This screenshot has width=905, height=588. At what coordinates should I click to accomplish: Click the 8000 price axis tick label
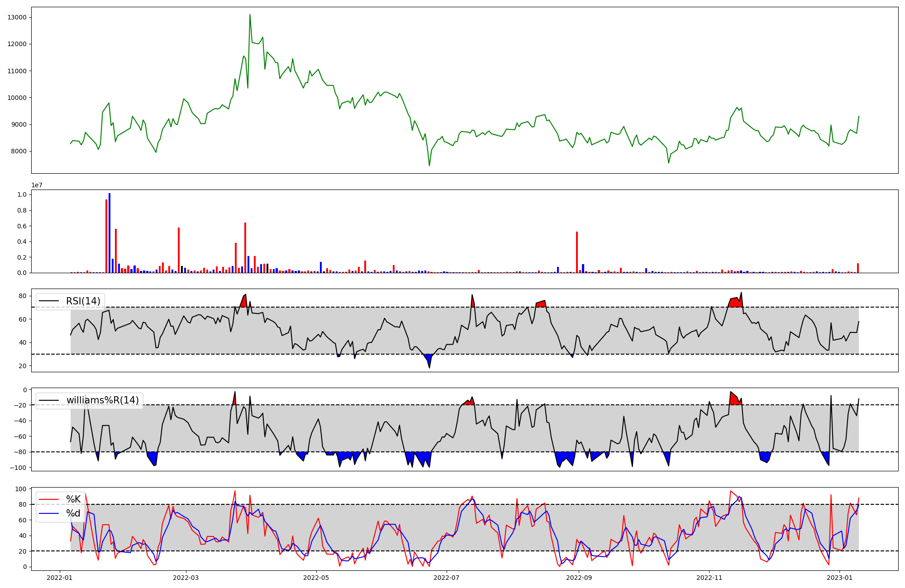19,151
